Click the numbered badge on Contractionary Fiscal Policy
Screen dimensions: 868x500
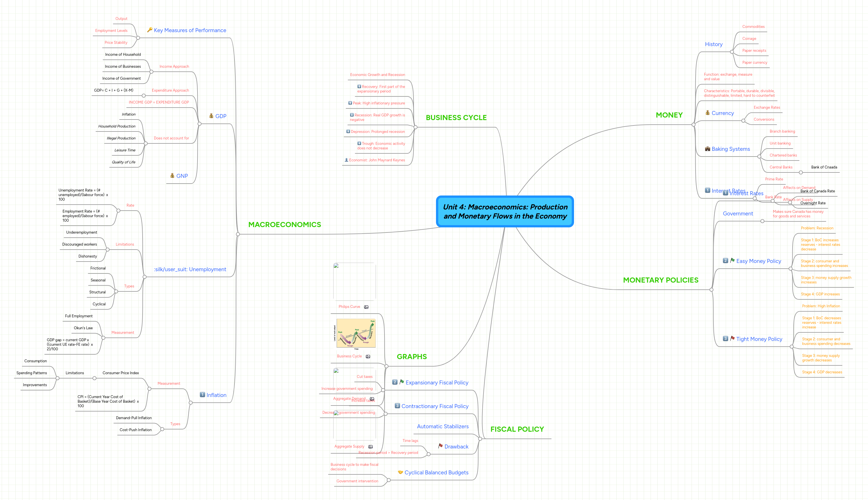(x=397, y=406)
